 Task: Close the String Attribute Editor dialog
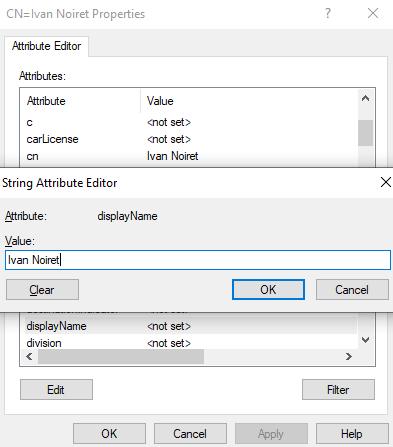coord(386,182)
